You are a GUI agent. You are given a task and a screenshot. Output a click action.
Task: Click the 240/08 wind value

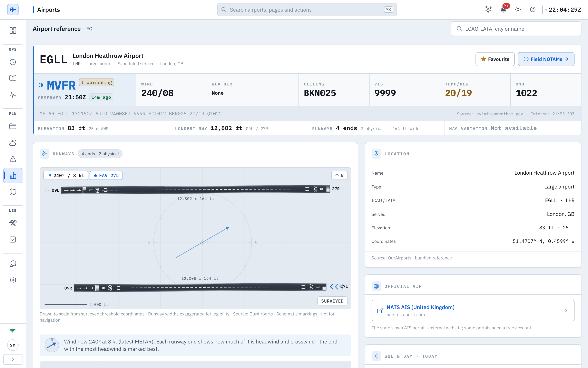point(157,93)
